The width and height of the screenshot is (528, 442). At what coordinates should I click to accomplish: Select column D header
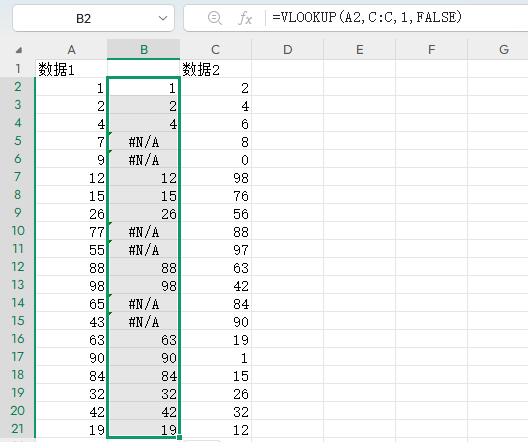tap(288, 50)
